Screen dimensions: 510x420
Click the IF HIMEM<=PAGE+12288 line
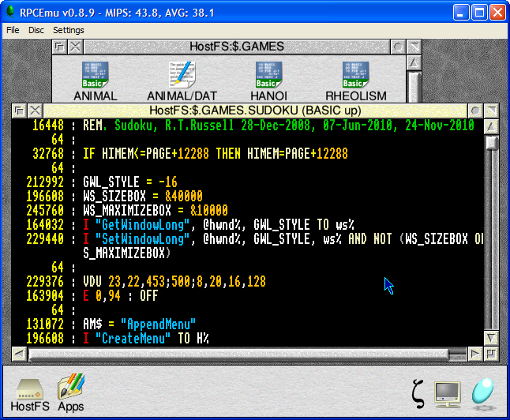click(x=216, y=154)
